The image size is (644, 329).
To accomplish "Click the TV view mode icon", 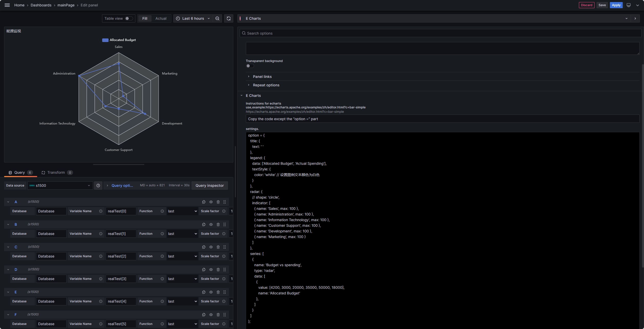I will [x=629, y=5].
